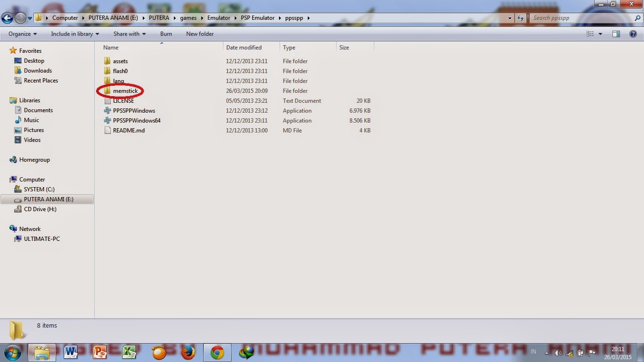Open Include in library dropdown
644x362 pixels.
[75, 34]
